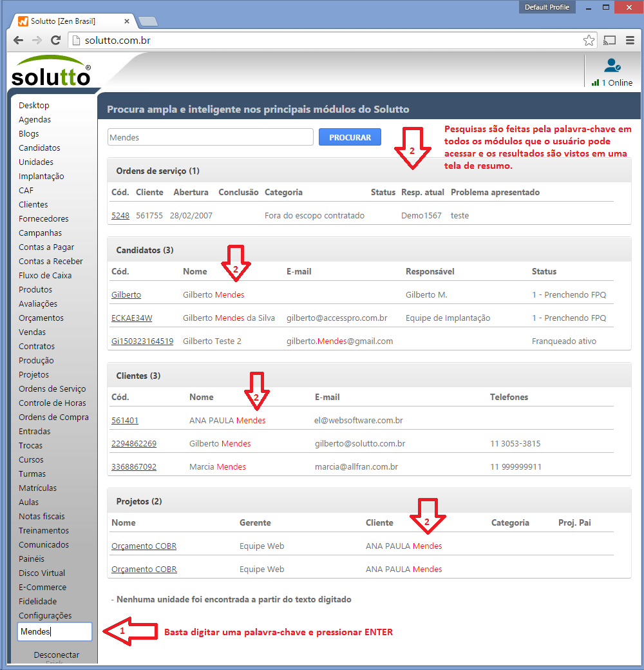Close the Solutto browser tab

coord(127,21)
